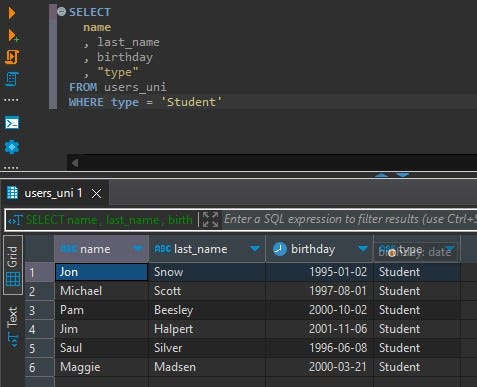Select the Snow last name cell
The width and height of the screenshot is (477, 387).
(x=207, y=272)
